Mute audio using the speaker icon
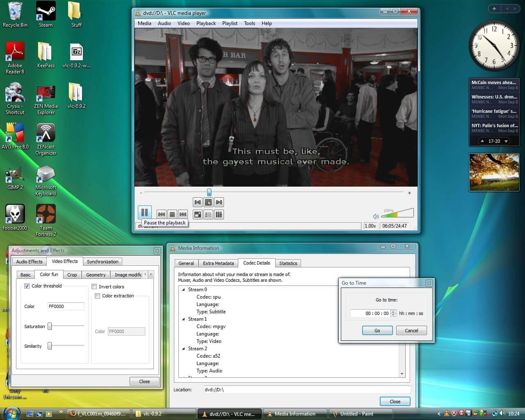The height and width of the screenshot is (420, 525). [x=376, y=215]
